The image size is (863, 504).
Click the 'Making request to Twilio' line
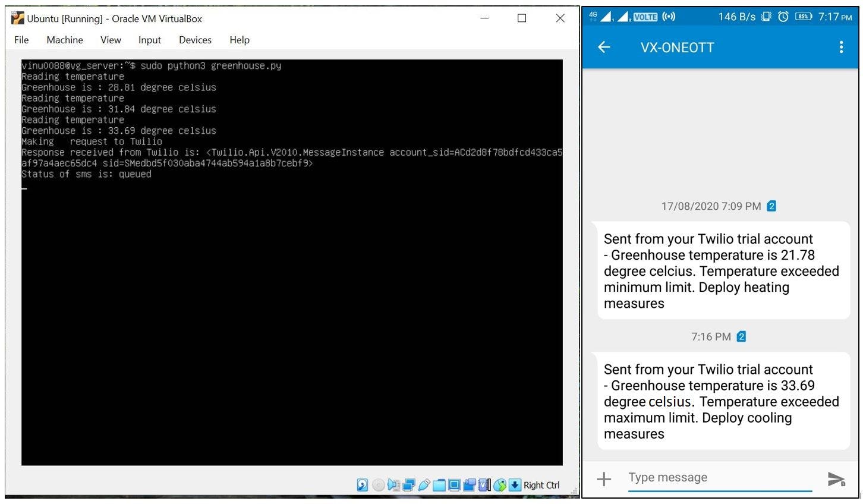click(x=92, y=141)
